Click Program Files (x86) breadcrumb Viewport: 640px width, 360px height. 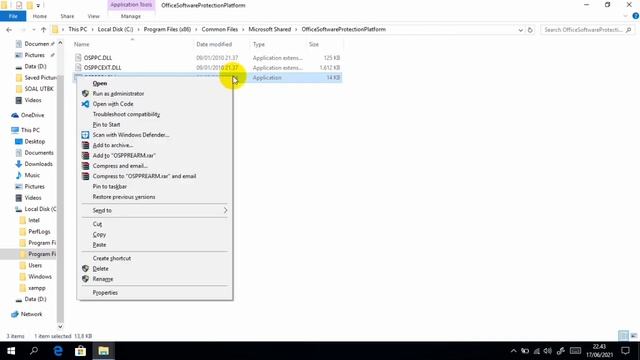167,29
